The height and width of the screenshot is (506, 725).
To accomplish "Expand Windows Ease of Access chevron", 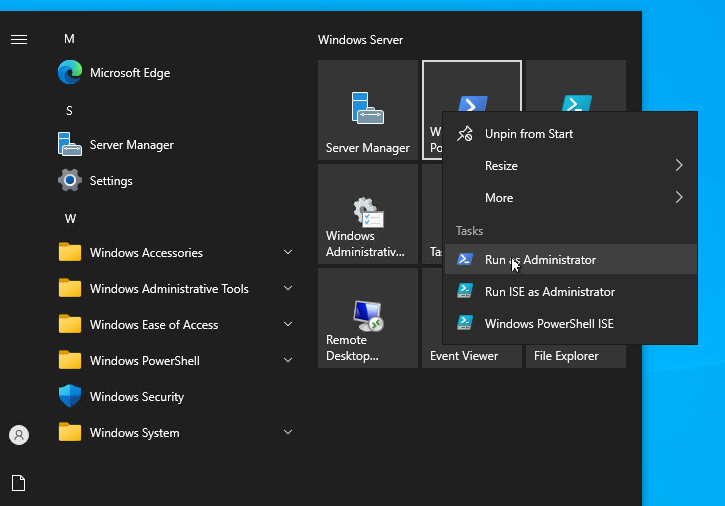I will pyautogui.click(x=288, y=324).
